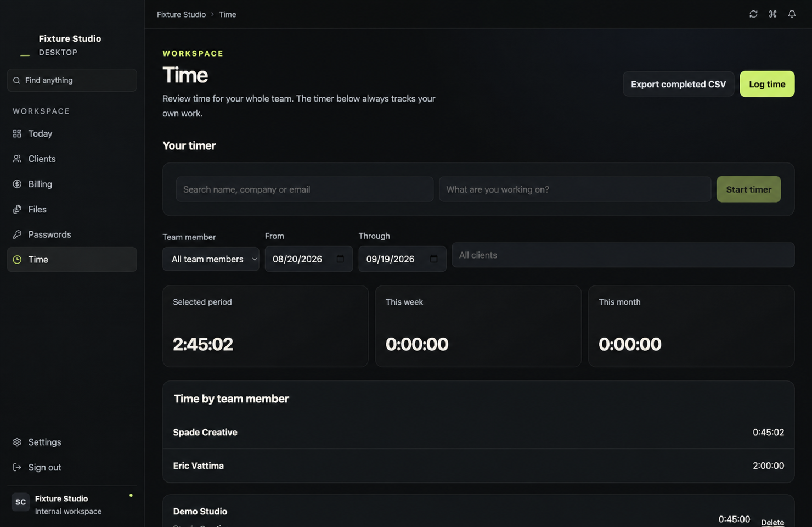Click the 2:00:00 Eric Vattima duration

point(768,466)
